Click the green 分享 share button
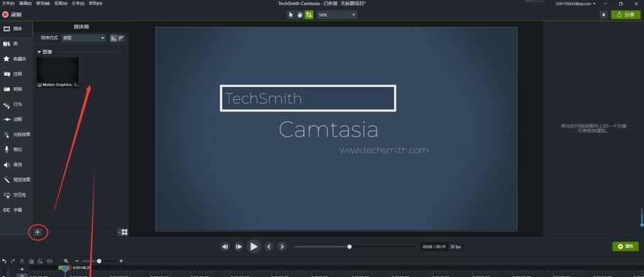 point(625,15)
